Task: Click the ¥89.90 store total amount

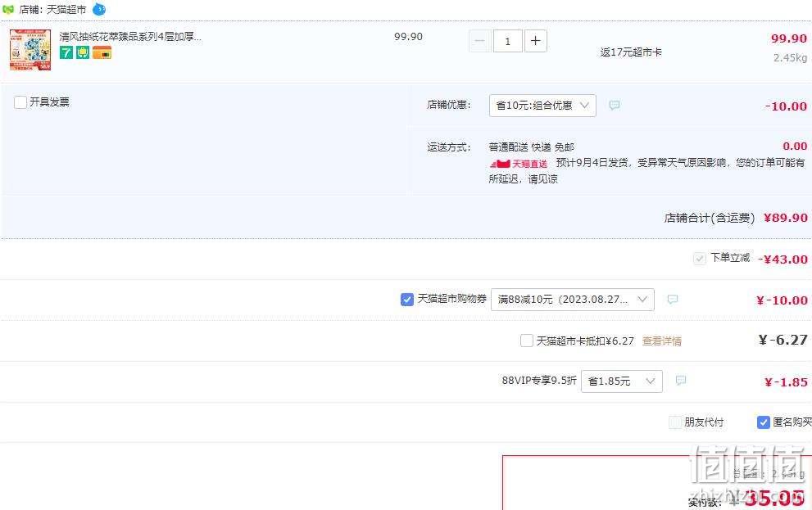Action: (x=785, y=218)
